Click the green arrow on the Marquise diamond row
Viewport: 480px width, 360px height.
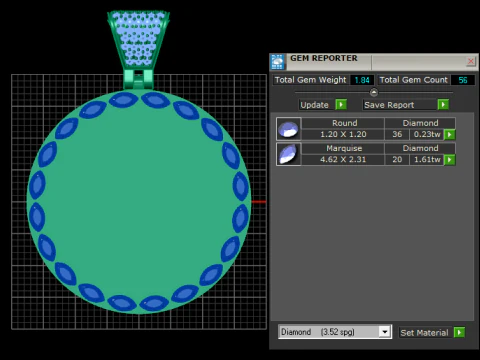[450, 160]
